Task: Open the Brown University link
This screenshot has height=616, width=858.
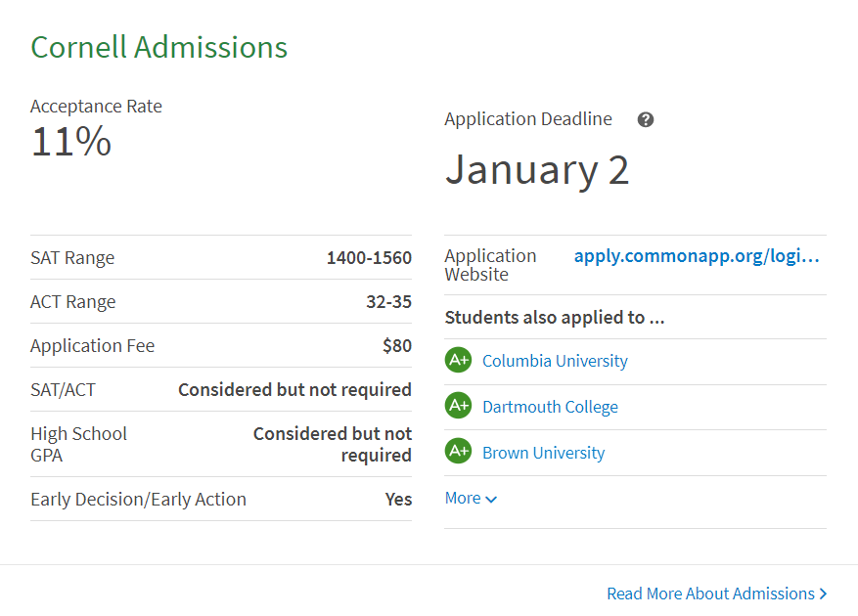Action: [543, 453]
